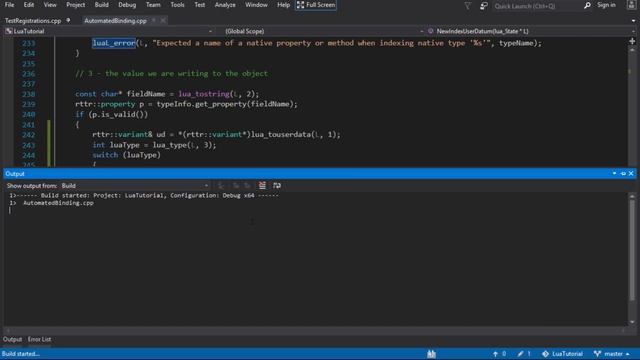The image size is (640, 360).
Task: Open the Project menu
Action: (76, 5)
